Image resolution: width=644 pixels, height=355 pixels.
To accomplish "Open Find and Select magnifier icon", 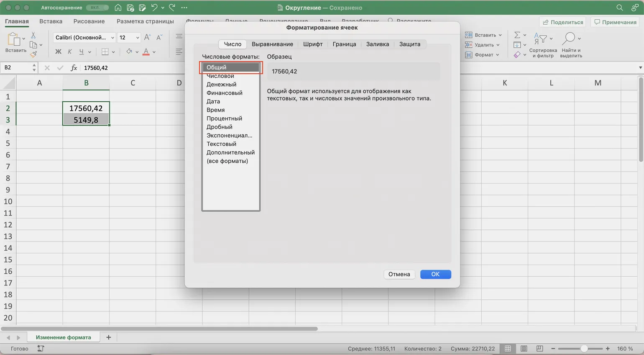I will click(x=569, y=39).
